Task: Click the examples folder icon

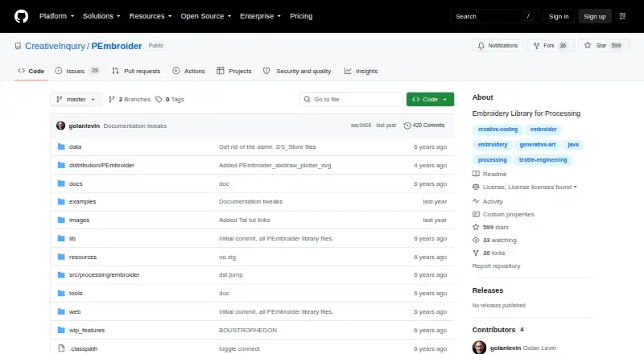Action: (x=61, y=202)
